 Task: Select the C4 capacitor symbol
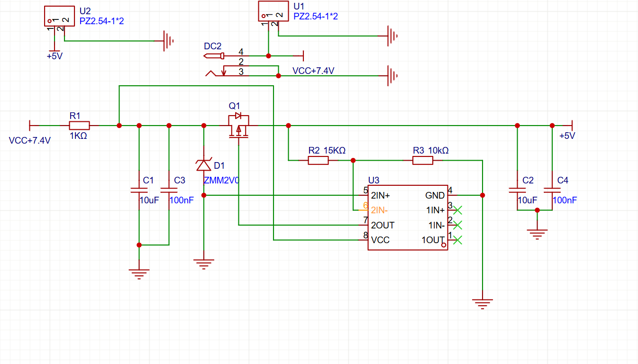(x=552, y=190)
